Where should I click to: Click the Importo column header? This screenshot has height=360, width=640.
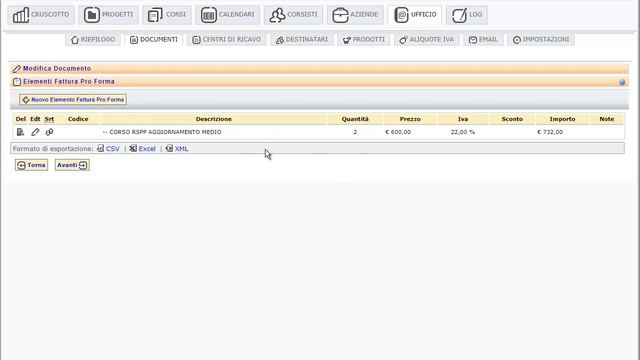pos(562,119)
